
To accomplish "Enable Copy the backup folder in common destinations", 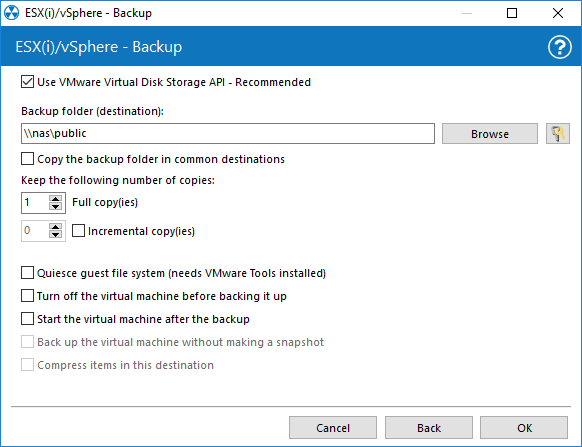I will coord(27,159).
